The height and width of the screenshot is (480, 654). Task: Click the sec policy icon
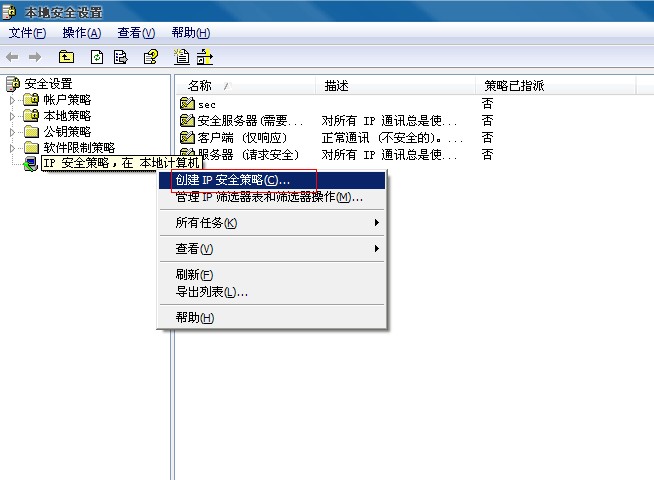tap(187, 103)
